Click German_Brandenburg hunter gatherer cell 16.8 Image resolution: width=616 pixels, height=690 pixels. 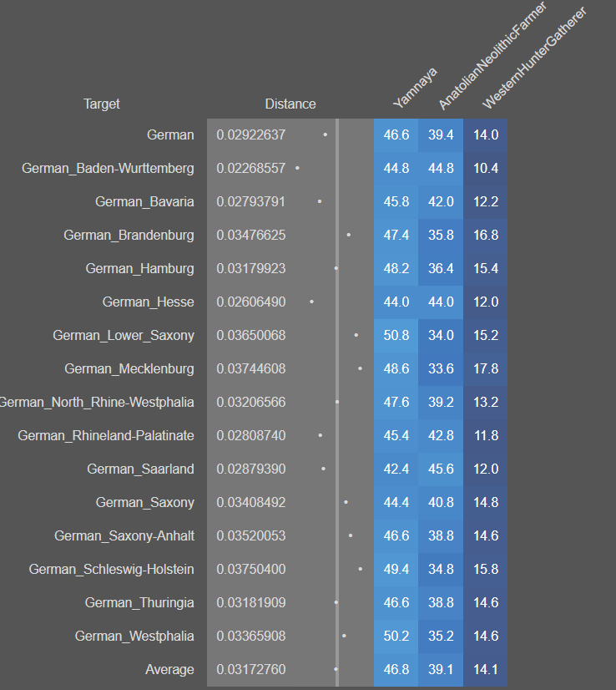(x=486, y=235)
